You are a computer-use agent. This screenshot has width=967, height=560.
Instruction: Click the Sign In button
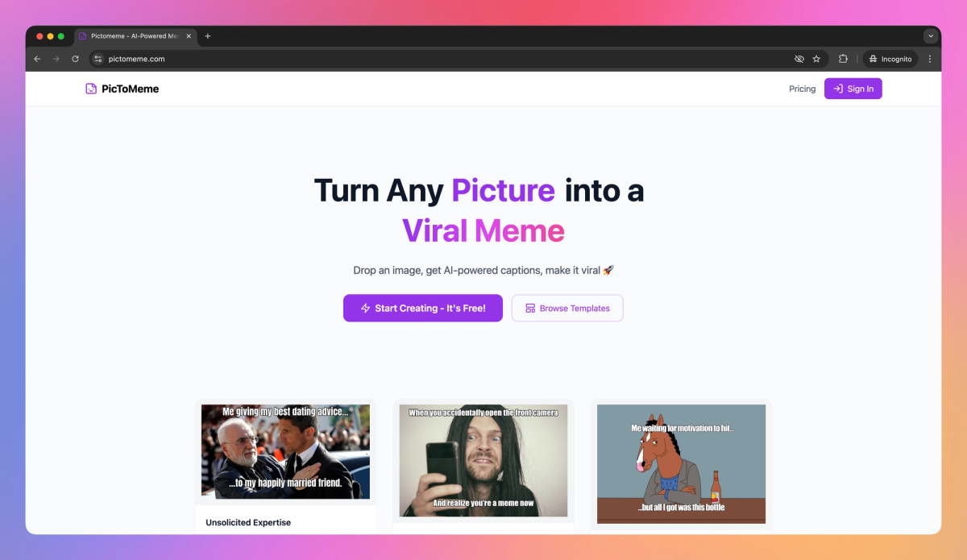853,89
